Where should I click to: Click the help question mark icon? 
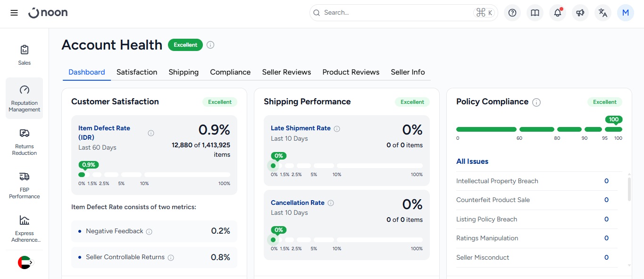(x=512, y=13)
